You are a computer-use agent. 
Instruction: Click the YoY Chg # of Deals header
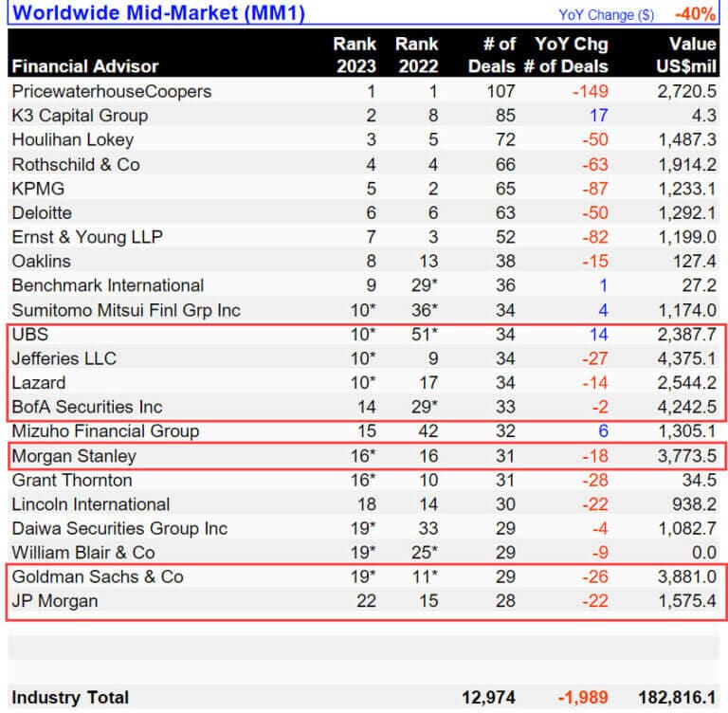pos(572,55)
